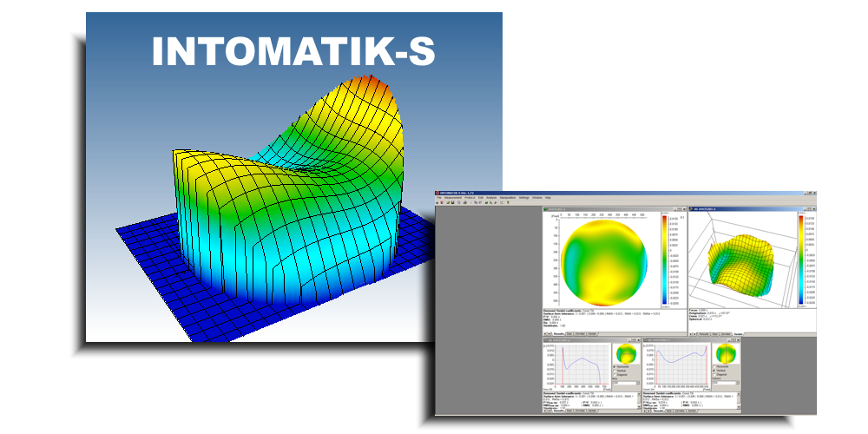This screenshot has width=868, height=434.
Task: Click the color scale bar beside 2D map
Action: (664, 260)
